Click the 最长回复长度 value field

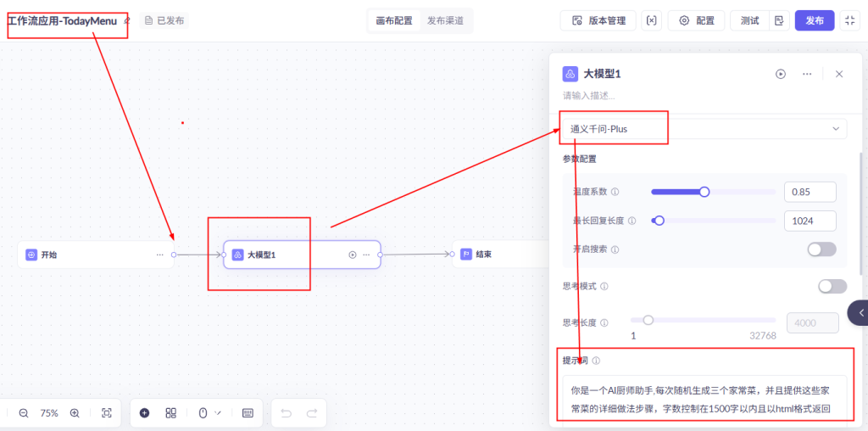(x=810, y=221)
